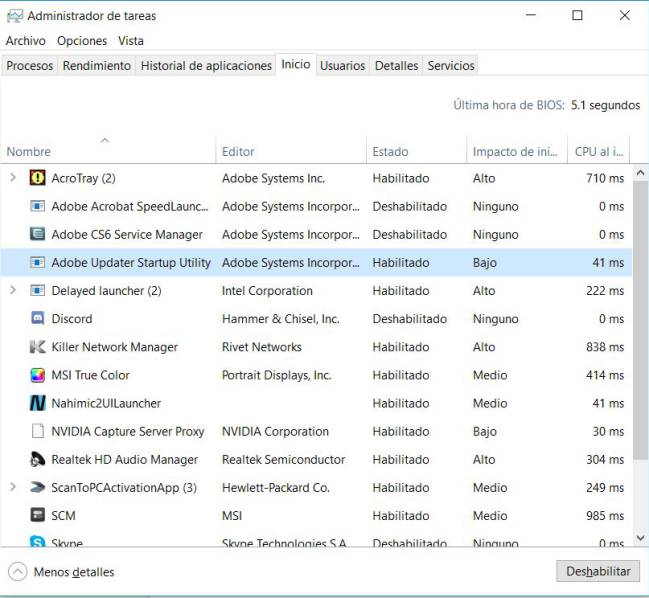Expand the ScanToPCActivationApp (3) group
Screen dimensions: 649x598
(x=13, y=487)
